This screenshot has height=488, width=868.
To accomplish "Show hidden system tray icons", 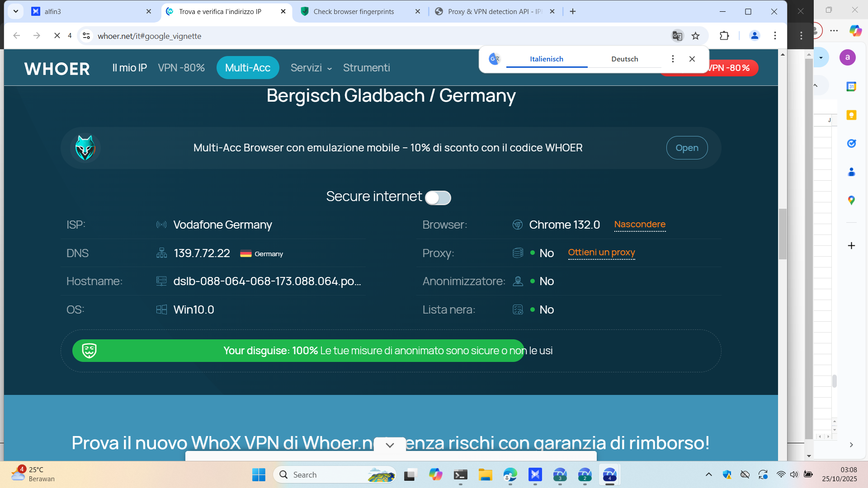I will pyautogui.click(x=708, y=474).
